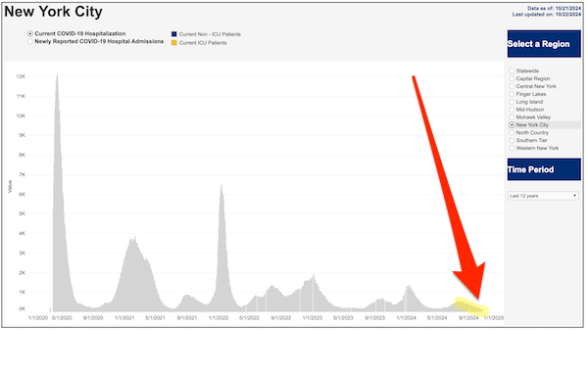Choose the Statewide region

[512, 70]
